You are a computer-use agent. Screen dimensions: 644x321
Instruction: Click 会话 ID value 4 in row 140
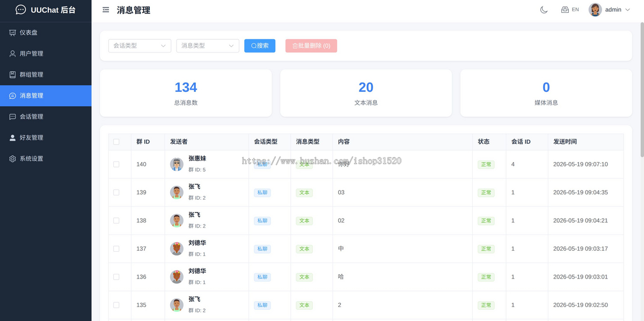513,164
